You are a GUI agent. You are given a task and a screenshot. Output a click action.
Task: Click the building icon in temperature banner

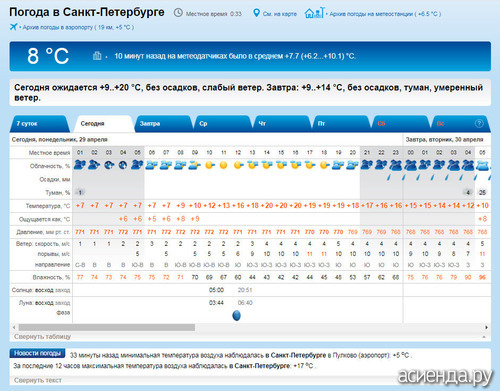pos(97,55)
